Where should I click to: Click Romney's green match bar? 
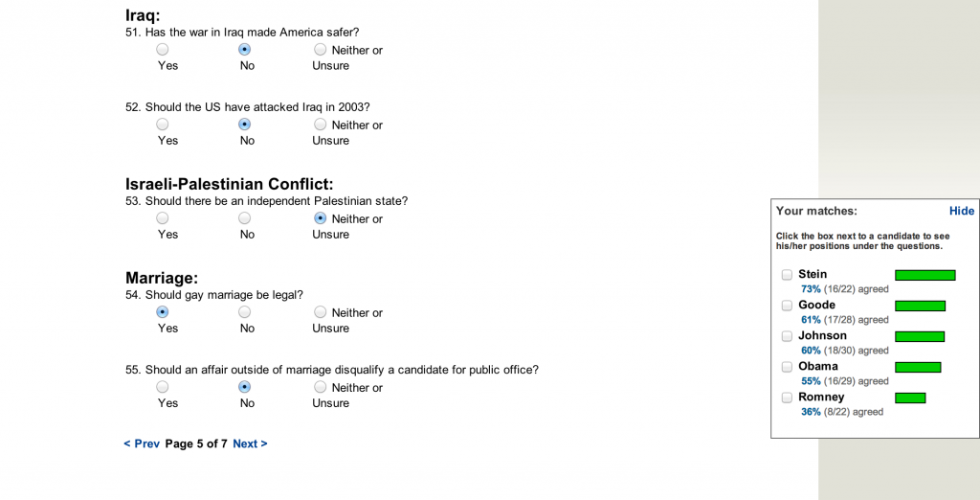tap(910, 398)
